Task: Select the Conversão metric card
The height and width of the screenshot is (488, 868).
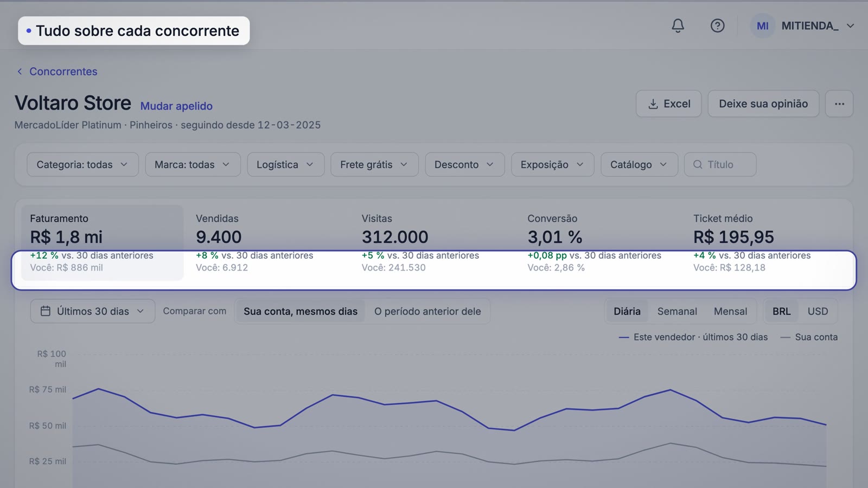Action: click(x=600, y=242)
